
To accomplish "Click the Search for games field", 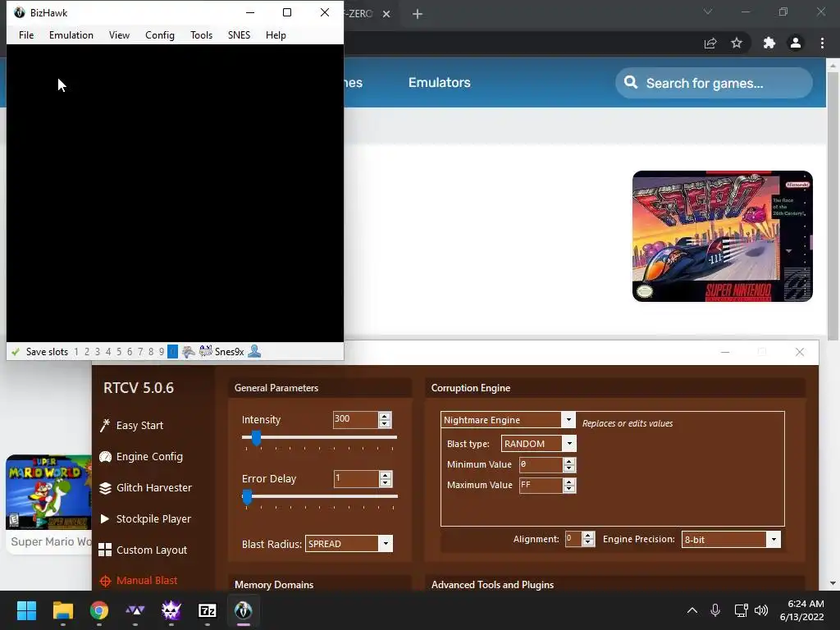I will point(714,83).
